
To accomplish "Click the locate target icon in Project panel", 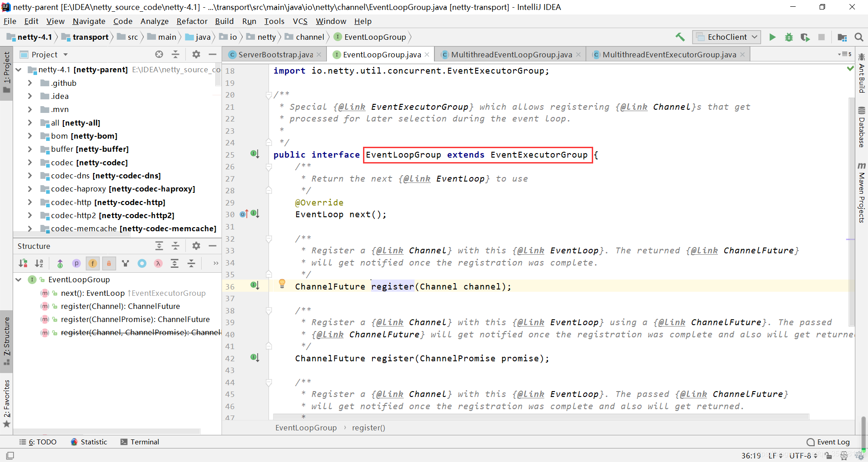I will [x=159, y=54].
